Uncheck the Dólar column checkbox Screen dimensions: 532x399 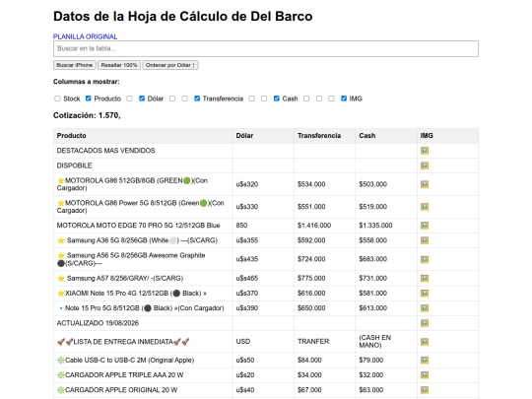tap(142, 99)
